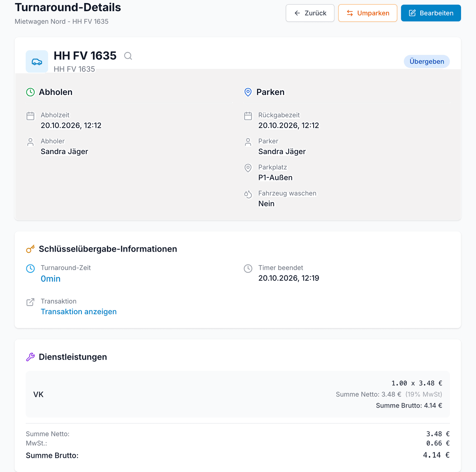
Task: Click the Zurück back button
Action: click(310, 13)
